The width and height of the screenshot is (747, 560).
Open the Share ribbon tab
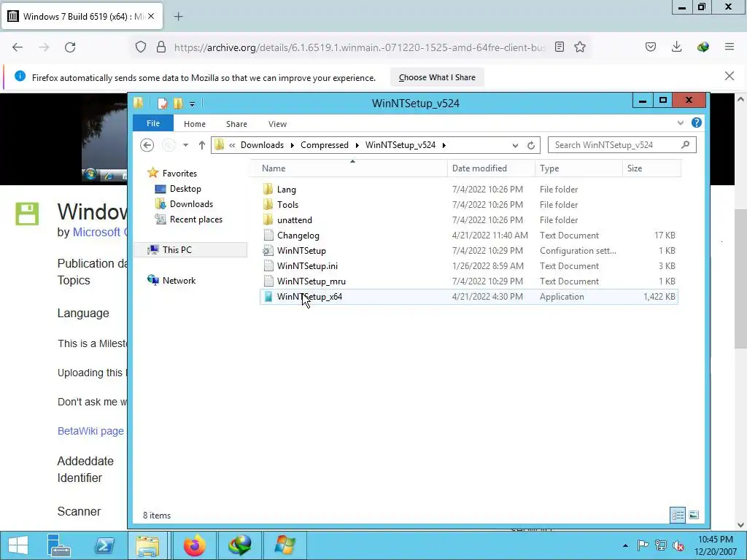point(236,124)
